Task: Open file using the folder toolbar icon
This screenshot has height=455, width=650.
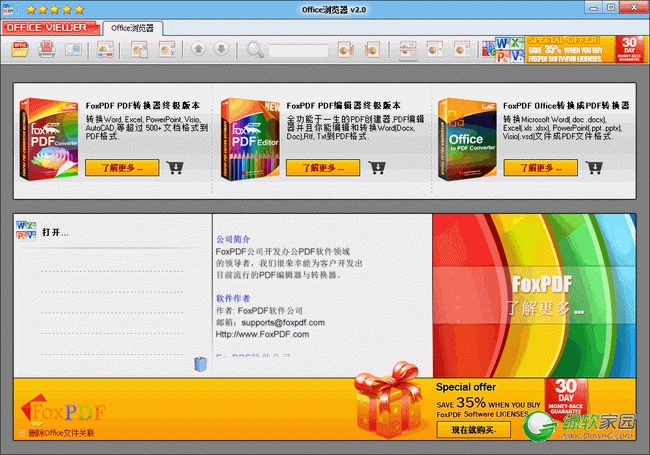Action: [x=20, y=49]
